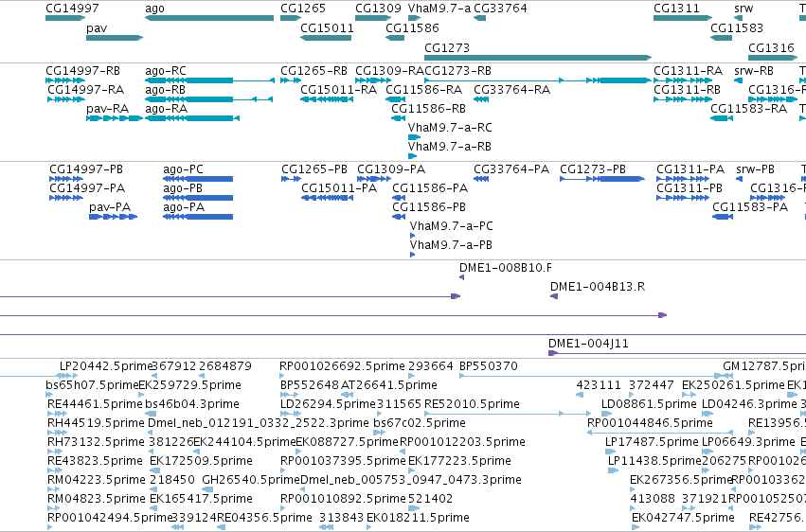This screenshot has width=806, height=532.
Task: Click transcript CG11583-RA
Action: pos(749,109)
